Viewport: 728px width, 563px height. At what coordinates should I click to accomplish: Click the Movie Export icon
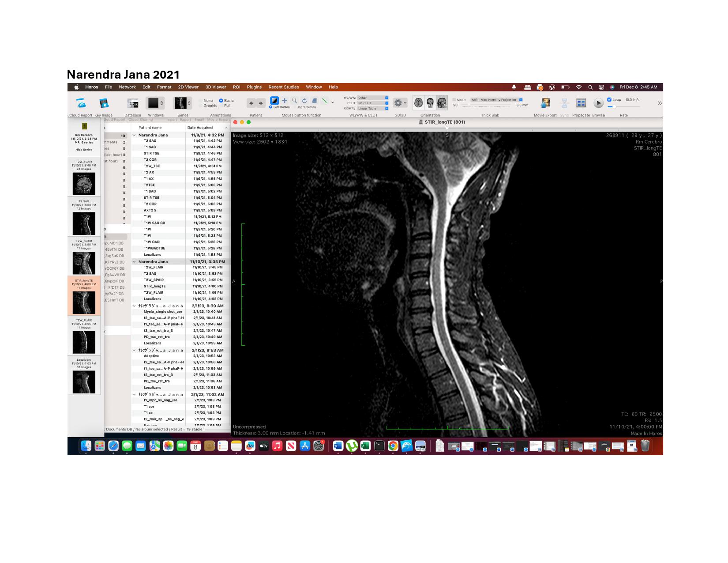point(545,103)
